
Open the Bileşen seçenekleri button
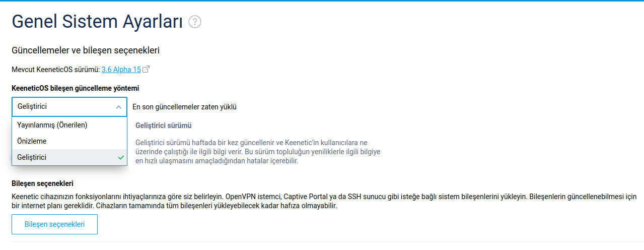[x=54, y=224]
